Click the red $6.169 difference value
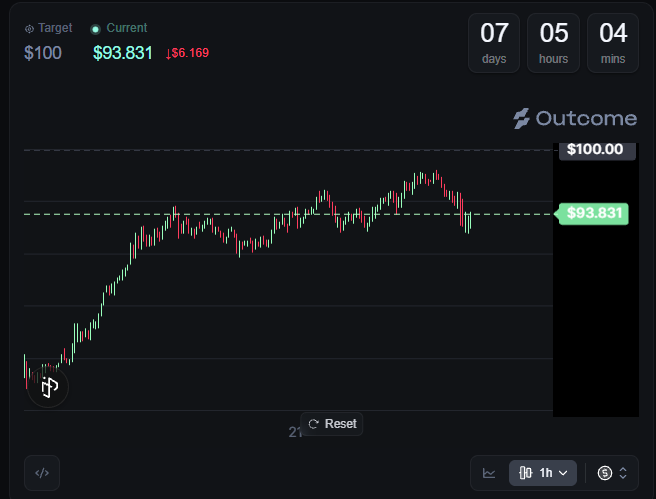The image size is (656, 499). [x=187, y=53]
